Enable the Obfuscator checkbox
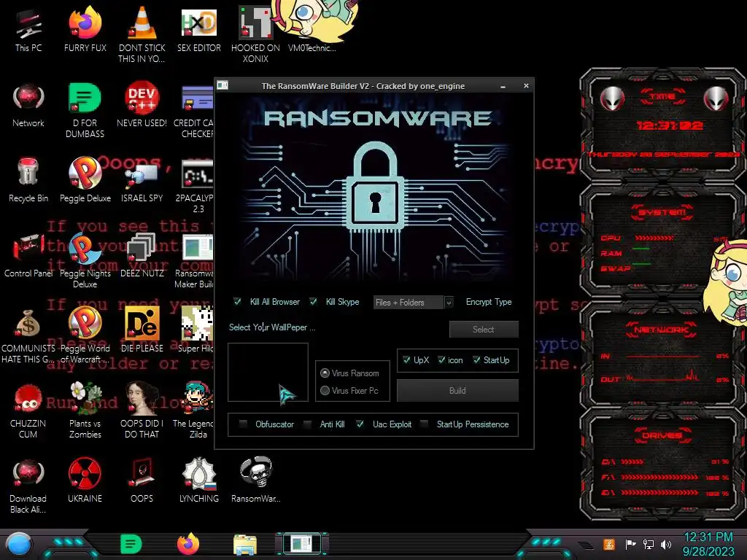Image resolution: width=747 pixels, height=560 pixels. [x=243, y=424]
